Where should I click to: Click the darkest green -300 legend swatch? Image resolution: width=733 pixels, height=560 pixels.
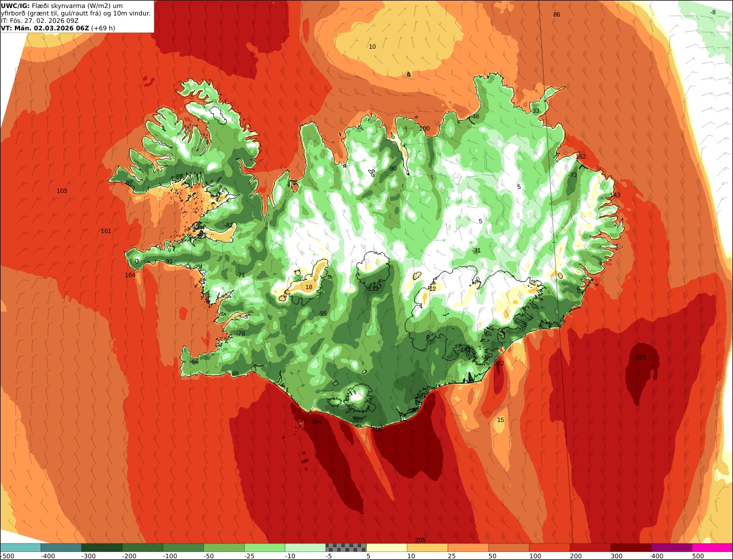click(102, 547)
